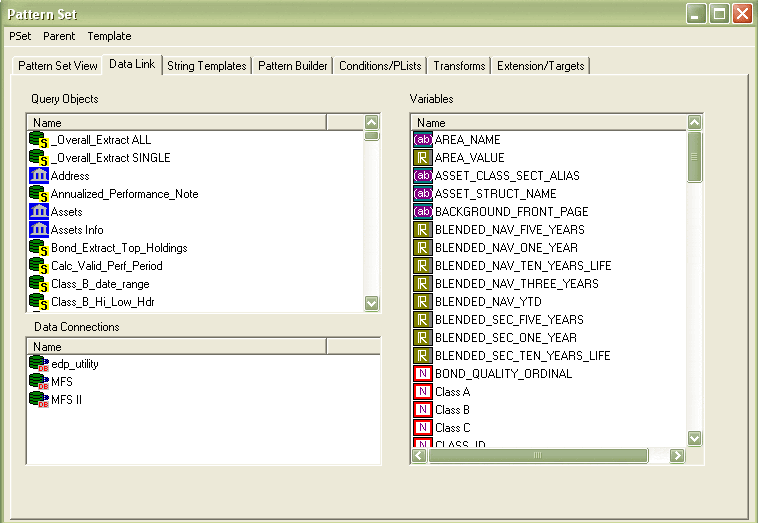Select the BLENDED_NAV_THREE_YEARS variable name
This screenshot has height=523, width=758.
517,284
